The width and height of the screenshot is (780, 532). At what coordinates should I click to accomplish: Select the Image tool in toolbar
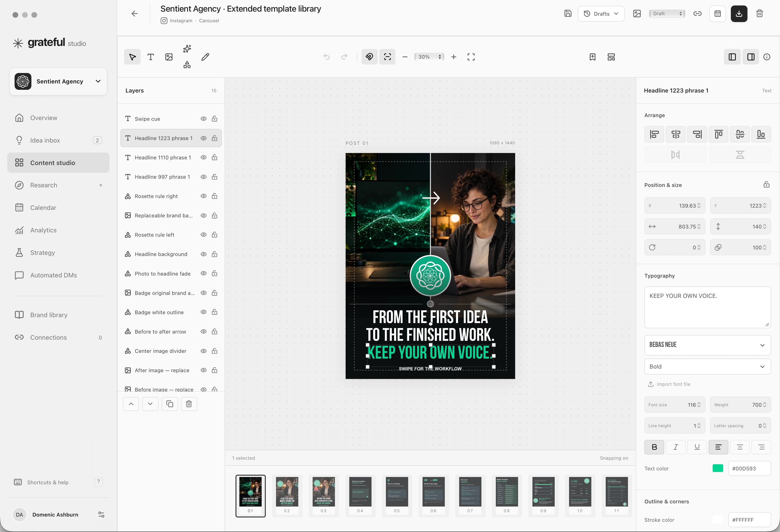tap(169, 57)
